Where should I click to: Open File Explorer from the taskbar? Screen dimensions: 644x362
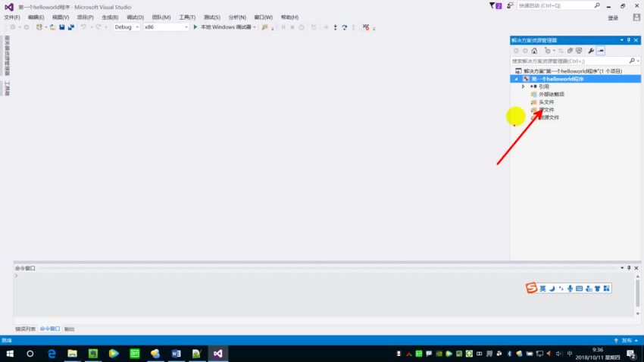point(72,354)
